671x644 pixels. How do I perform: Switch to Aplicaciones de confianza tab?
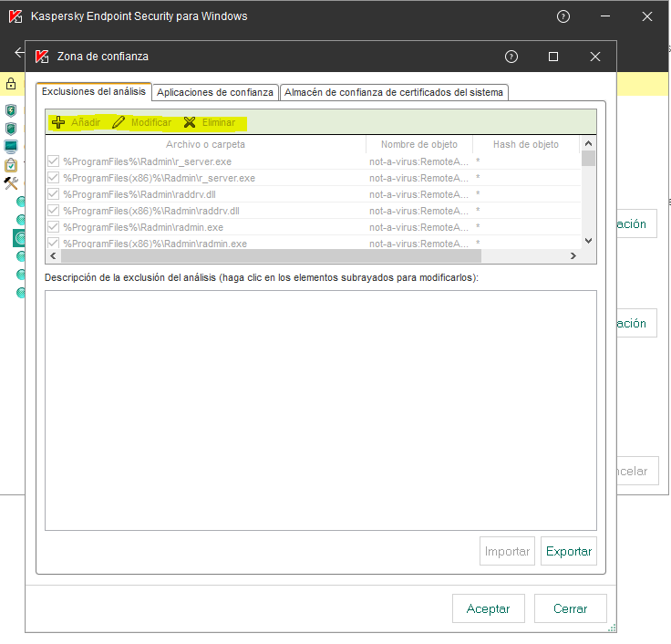(215, 92)
